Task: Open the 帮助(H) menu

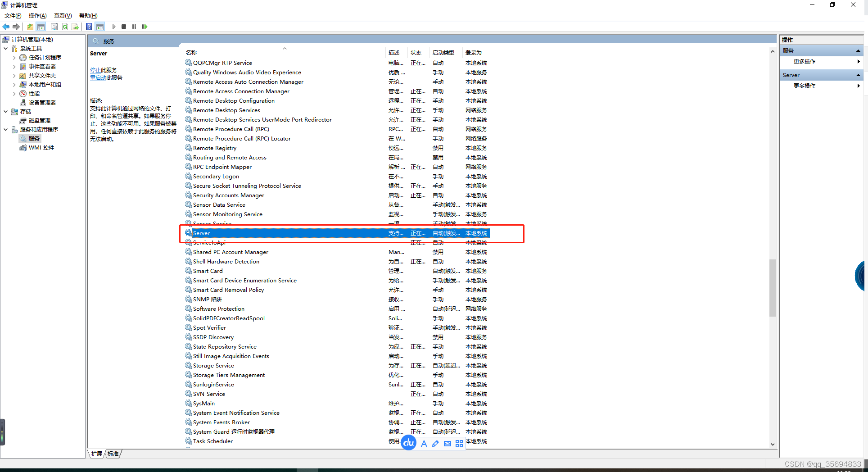Action: (x=88, y=16)
